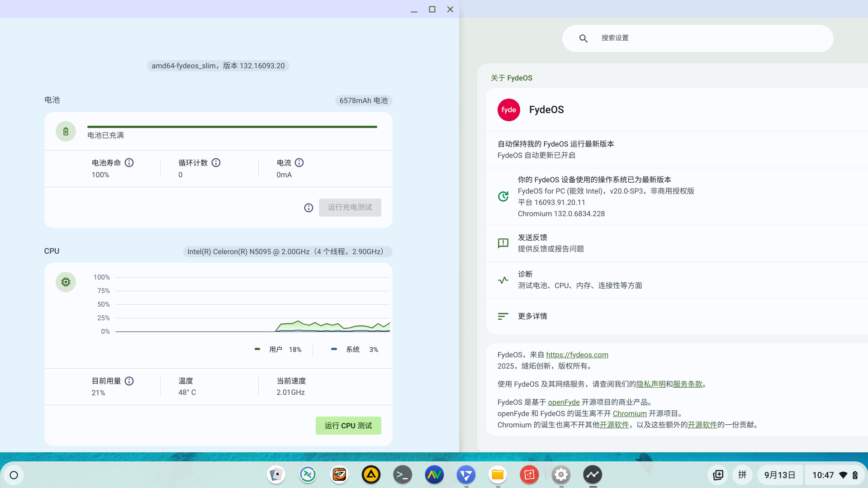Click the update refresh icon

click(503, 196)
